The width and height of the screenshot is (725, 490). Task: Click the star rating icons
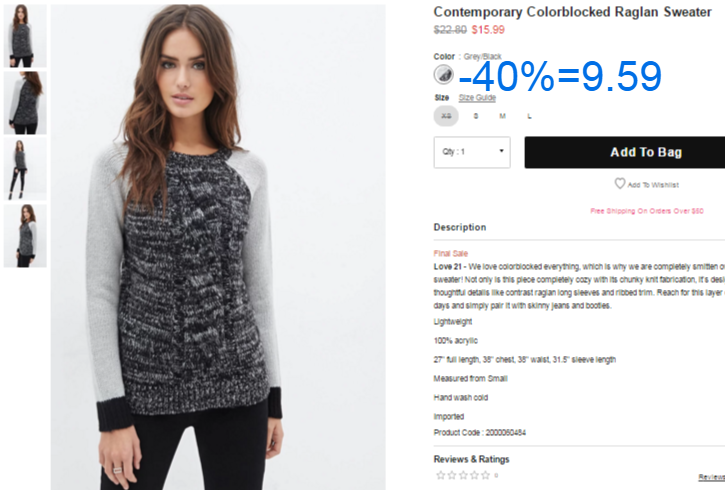(x=463, y=475)
